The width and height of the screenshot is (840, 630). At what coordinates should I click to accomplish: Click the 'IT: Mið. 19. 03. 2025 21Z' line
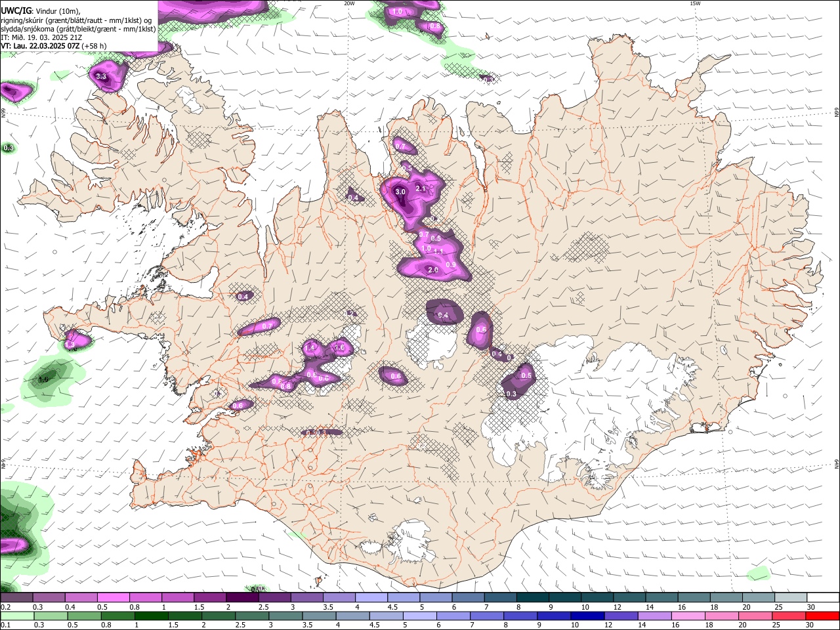[41, 37]
